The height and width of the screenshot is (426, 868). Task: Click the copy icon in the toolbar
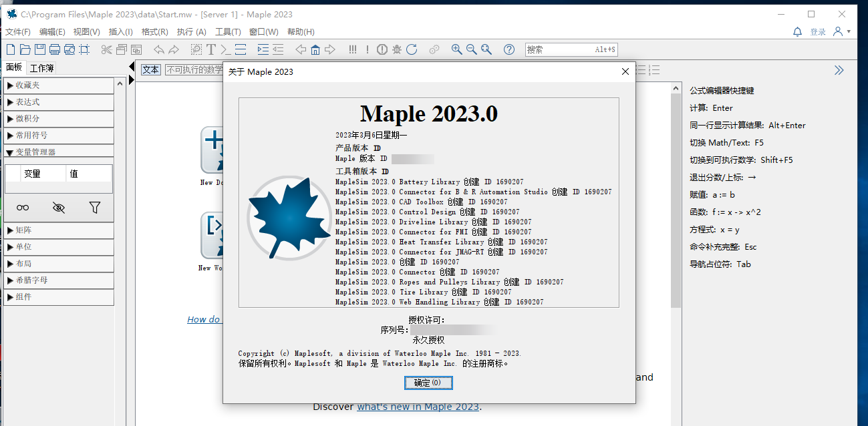click(121, 49)
